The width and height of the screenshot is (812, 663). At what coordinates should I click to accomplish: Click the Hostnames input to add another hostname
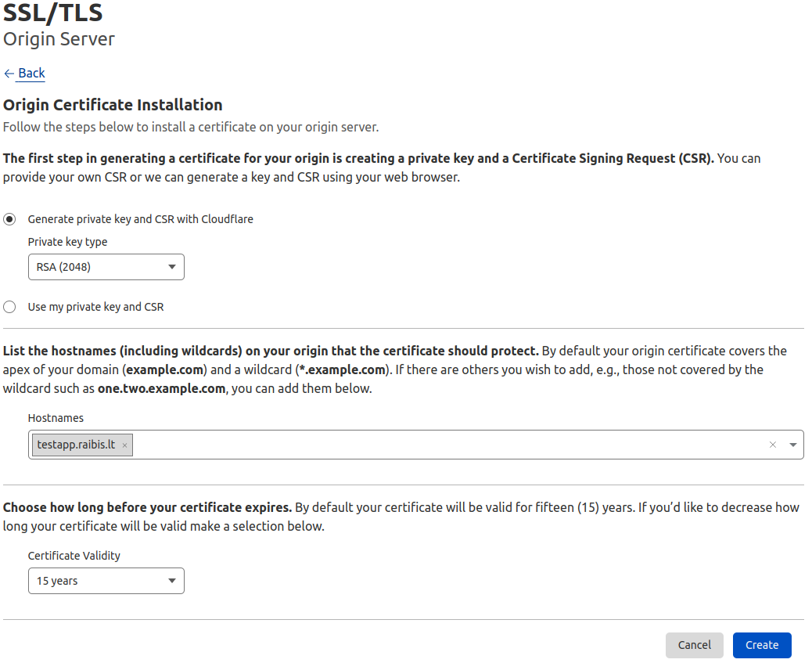[391, 444]
